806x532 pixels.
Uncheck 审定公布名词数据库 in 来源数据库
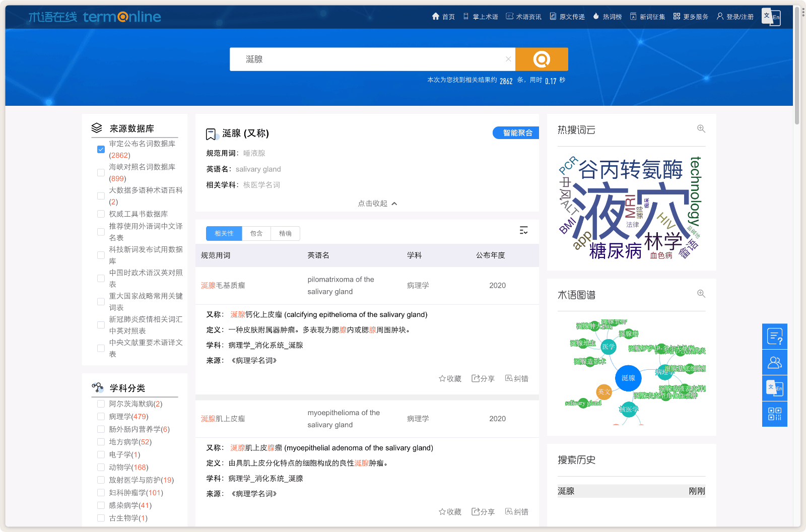[101, 149]
